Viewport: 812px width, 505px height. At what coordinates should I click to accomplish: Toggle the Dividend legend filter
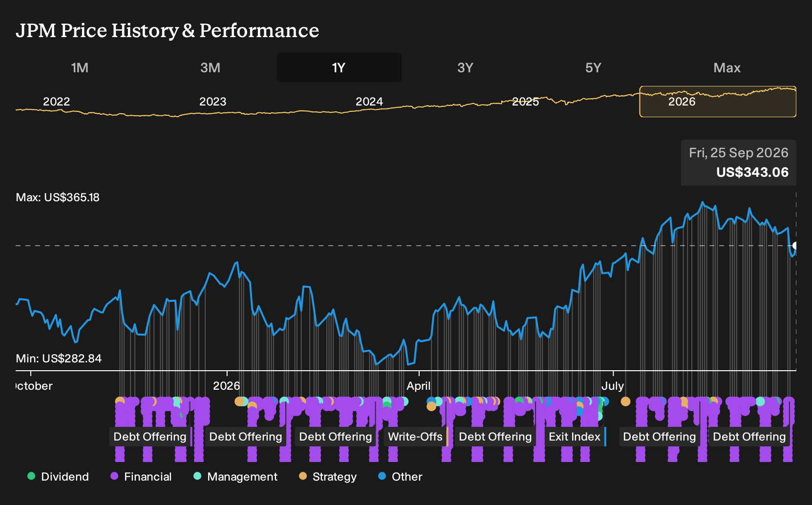58,477
